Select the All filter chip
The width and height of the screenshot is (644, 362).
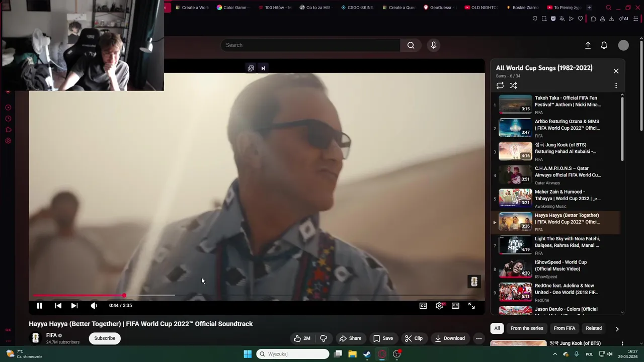(x=497, y=328)
